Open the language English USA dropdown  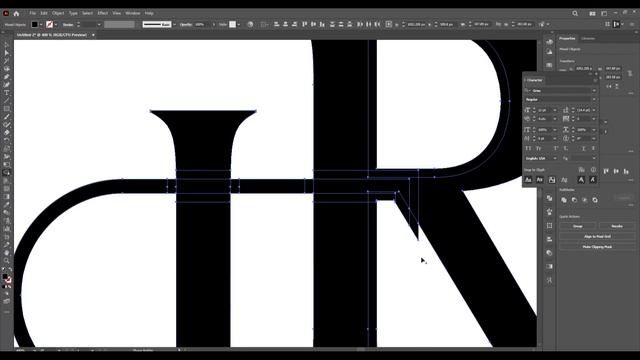coord(555,158)
